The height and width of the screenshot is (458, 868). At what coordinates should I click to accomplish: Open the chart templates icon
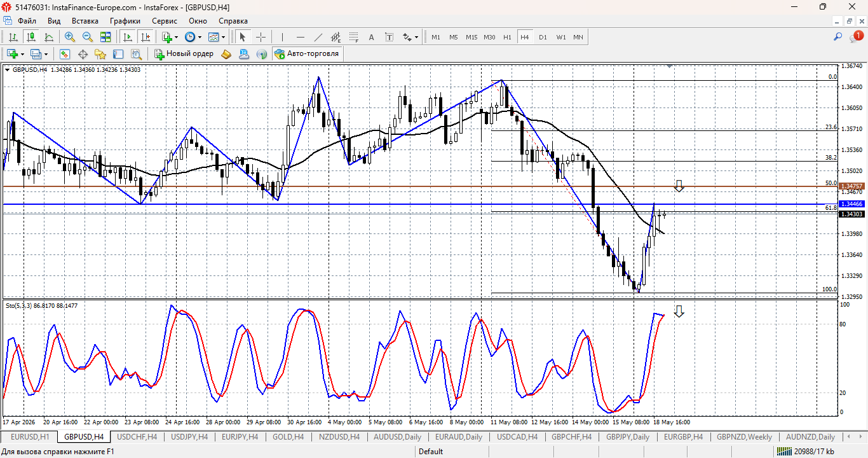pyautogui.click(x=214, y=37)
